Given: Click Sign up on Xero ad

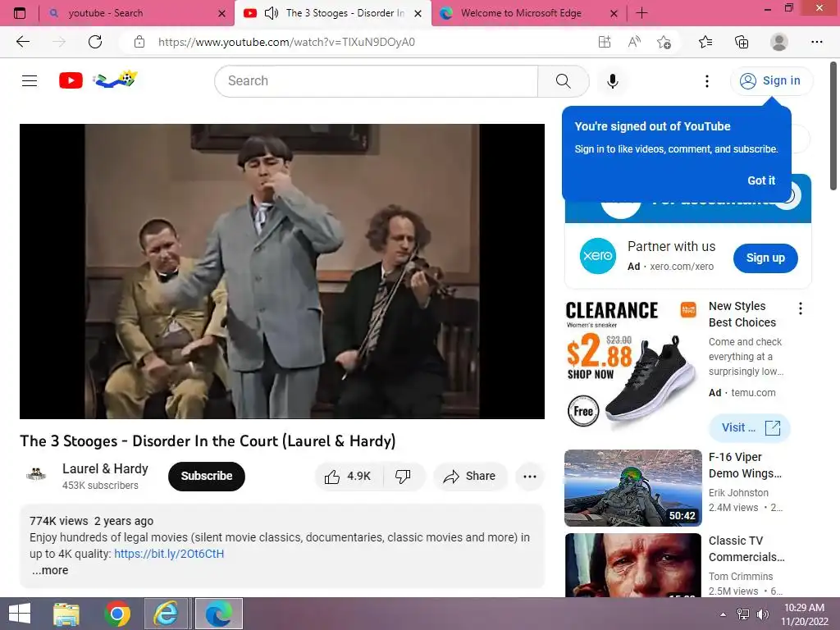Looking at the screenshot, I should [765, 258].
